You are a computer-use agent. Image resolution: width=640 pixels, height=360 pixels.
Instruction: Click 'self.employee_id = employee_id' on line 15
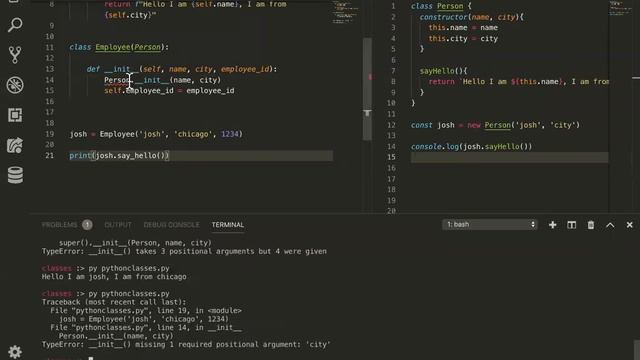tap(169, 91)
